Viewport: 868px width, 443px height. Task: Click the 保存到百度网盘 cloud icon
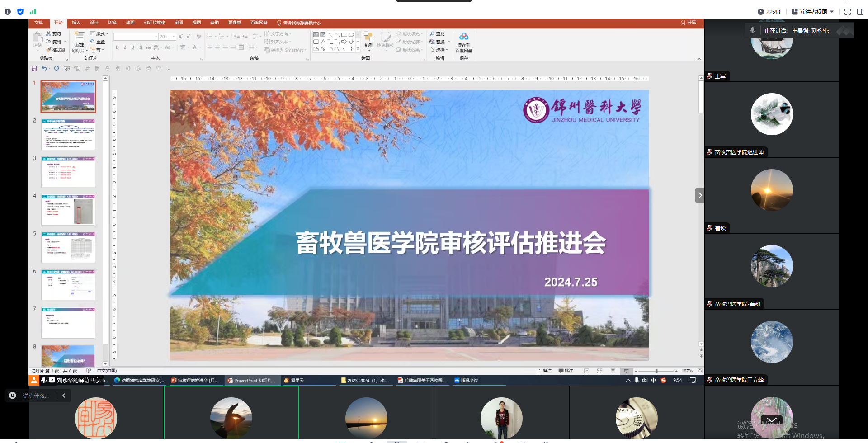click(463, 37)
